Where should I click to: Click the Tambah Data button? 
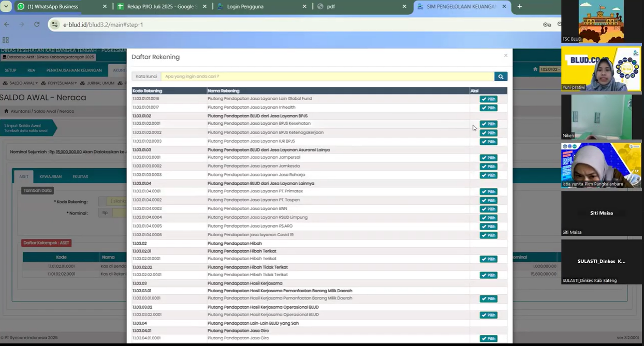(37, 190)
